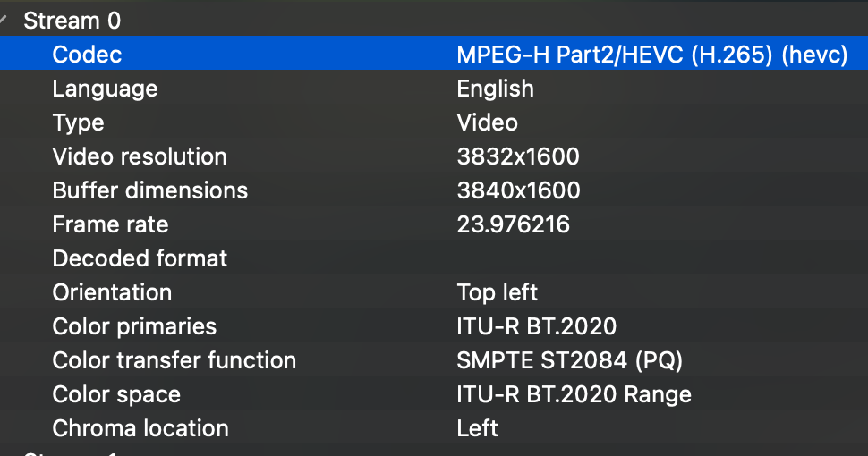Select the Color primaries row
Screen dimensions: 868x456
[134, 326]
